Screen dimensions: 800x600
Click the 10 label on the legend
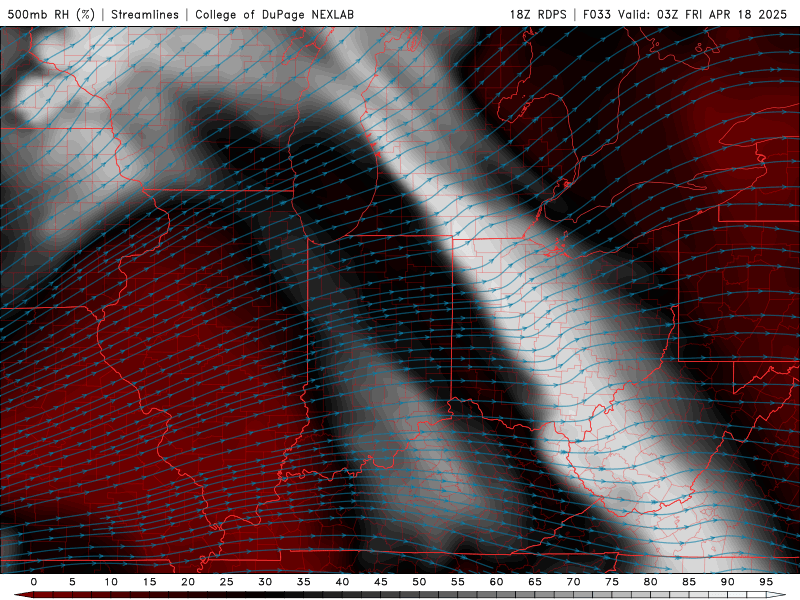[111, 582]
